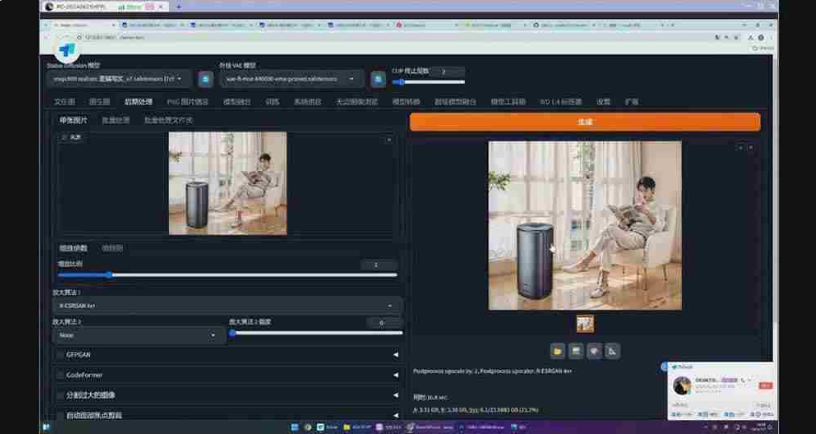
Task: Open the output folder icon below the result image
Action: click(558, 351)
